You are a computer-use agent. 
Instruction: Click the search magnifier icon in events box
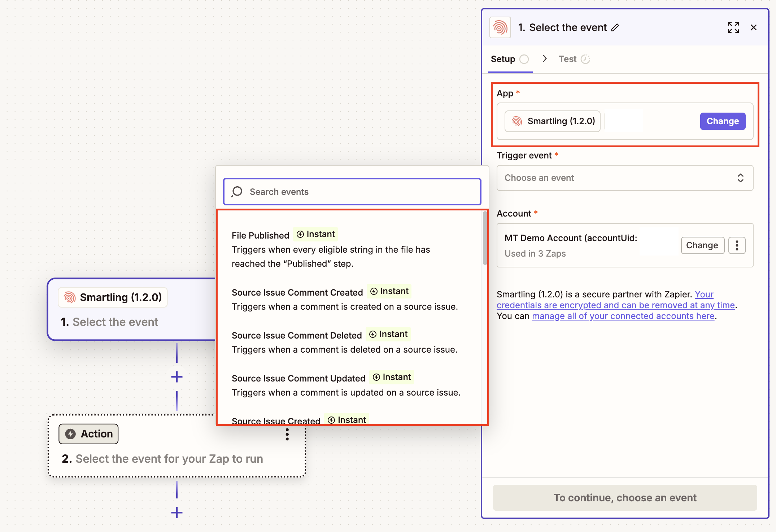click(x=237, y=192)
